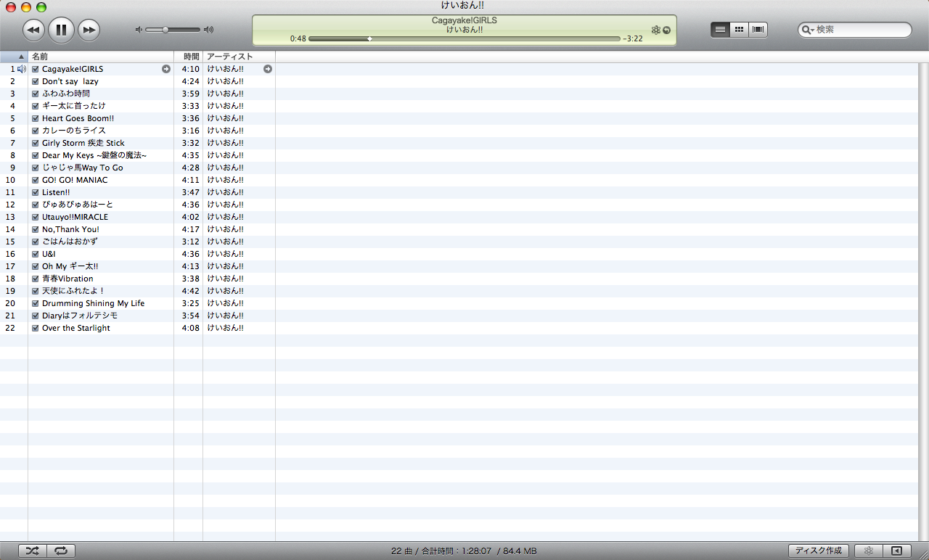Sort by the 時間 column header

click(189, 57)
